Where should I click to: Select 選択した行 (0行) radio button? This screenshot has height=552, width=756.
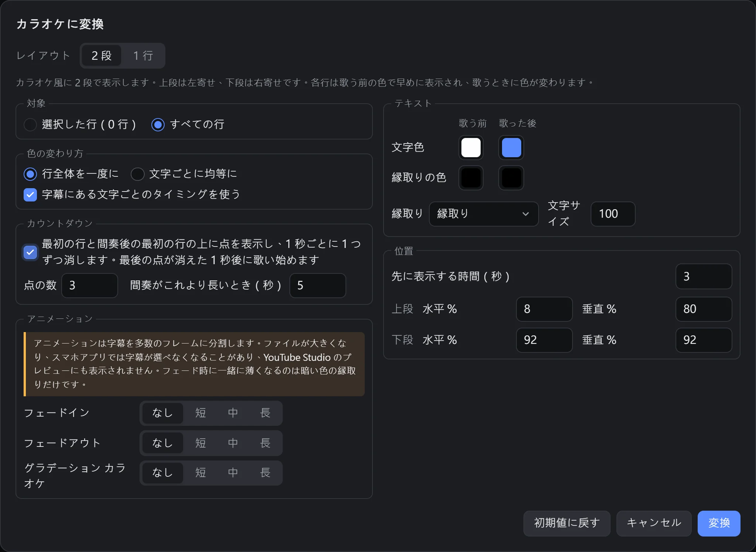click(x=30, y=125)
